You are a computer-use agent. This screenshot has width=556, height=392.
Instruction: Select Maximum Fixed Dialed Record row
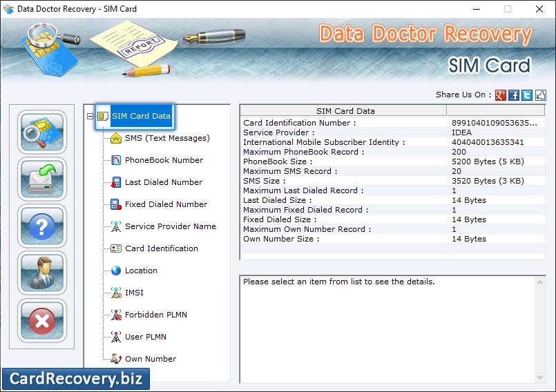coord(392,210)
